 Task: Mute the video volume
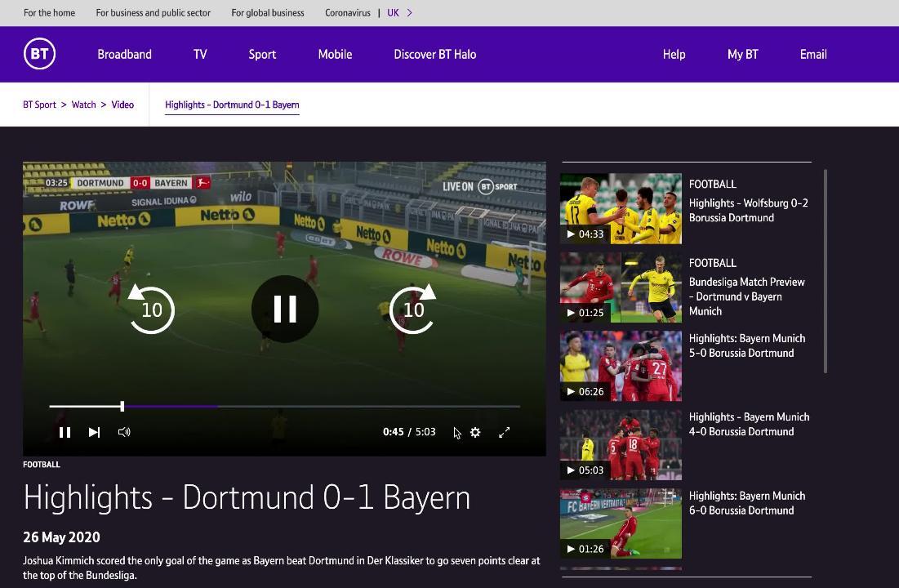click(x=124, y=432)
